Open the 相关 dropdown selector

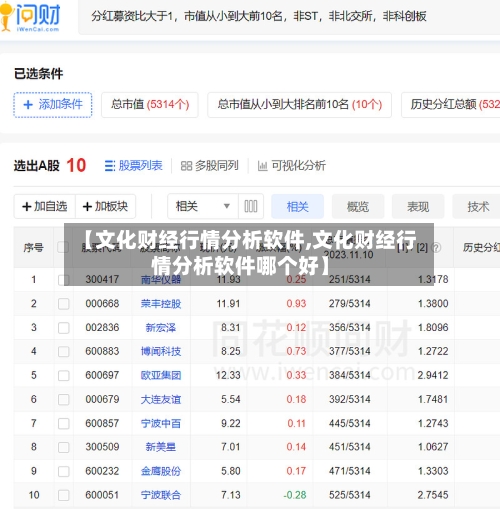pyautogui.click(x=203, y=206)
